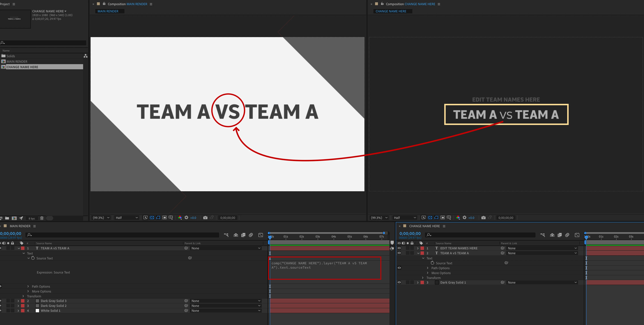Click the label color swatch of White Solid 1
The width and height of the screenshot is (644, 325).
click(x=23, y=310)
